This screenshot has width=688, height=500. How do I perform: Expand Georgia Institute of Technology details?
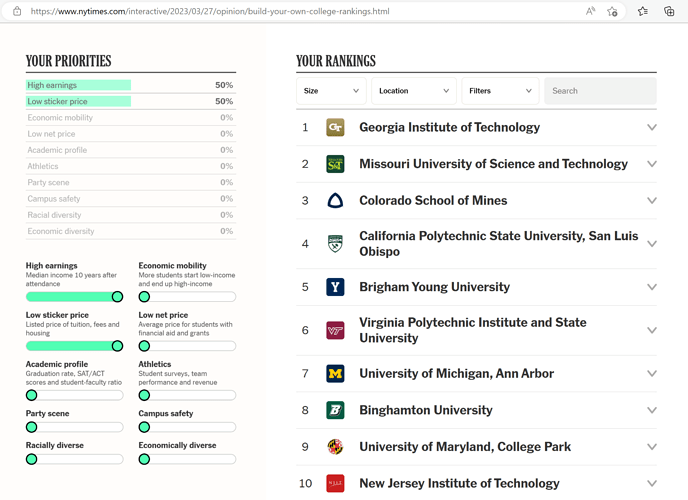652,128
